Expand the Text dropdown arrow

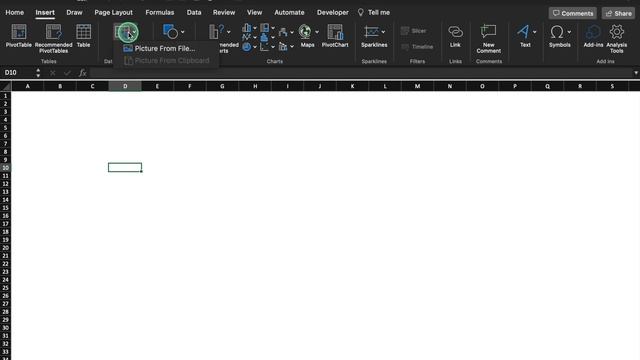(535, 32)
